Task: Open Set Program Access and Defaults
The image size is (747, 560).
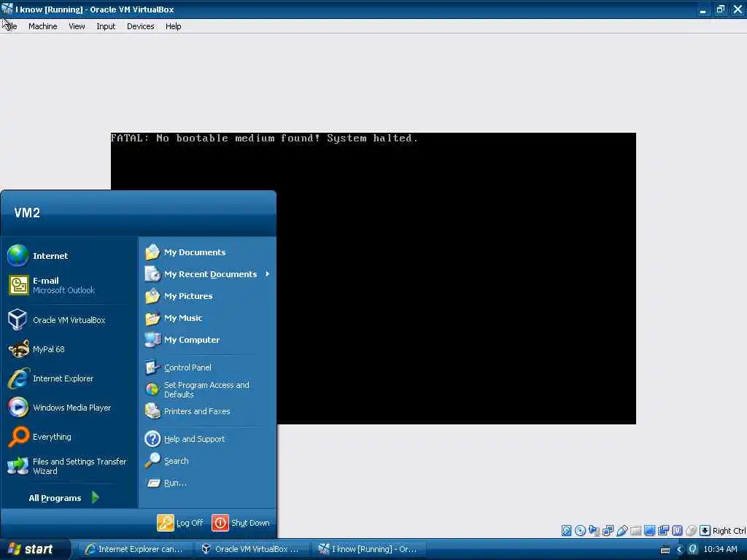Action: pos(207,389)
